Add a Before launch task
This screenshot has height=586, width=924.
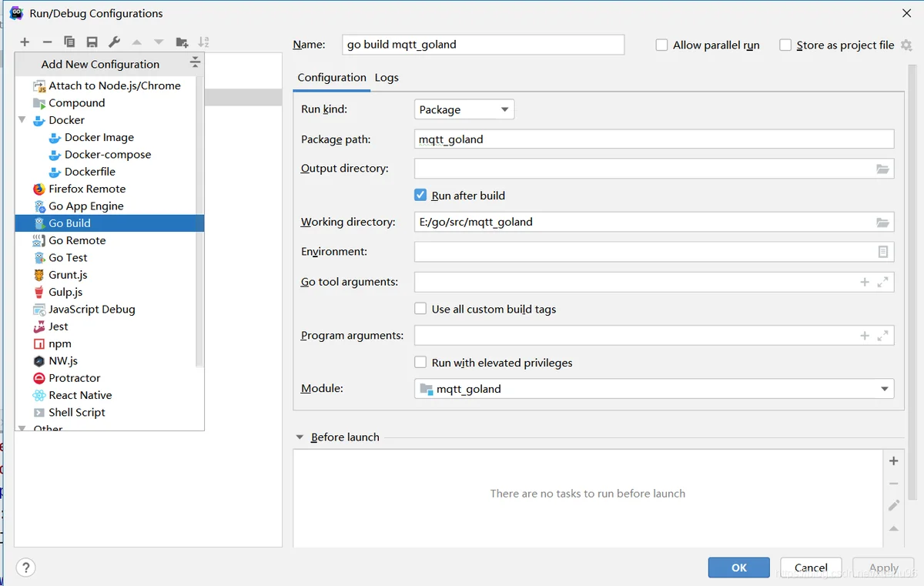coord(894,460)
